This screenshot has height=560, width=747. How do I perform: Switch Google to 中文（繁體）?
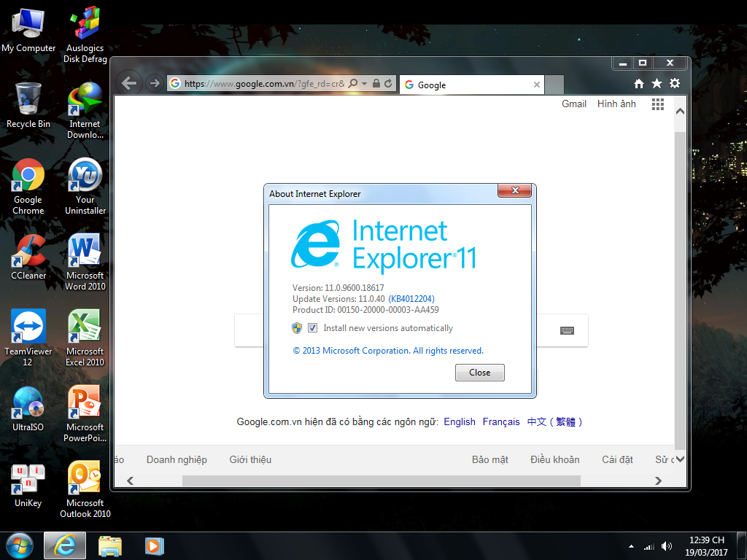pyautogui.click(x=554, y=422)
